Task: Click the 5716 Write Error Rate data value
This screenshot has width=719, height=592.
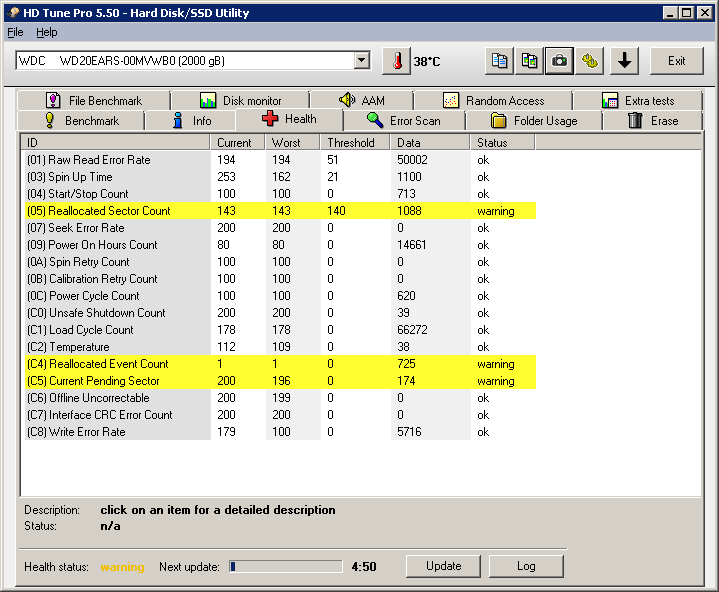Action: click(x=409, y=432)
